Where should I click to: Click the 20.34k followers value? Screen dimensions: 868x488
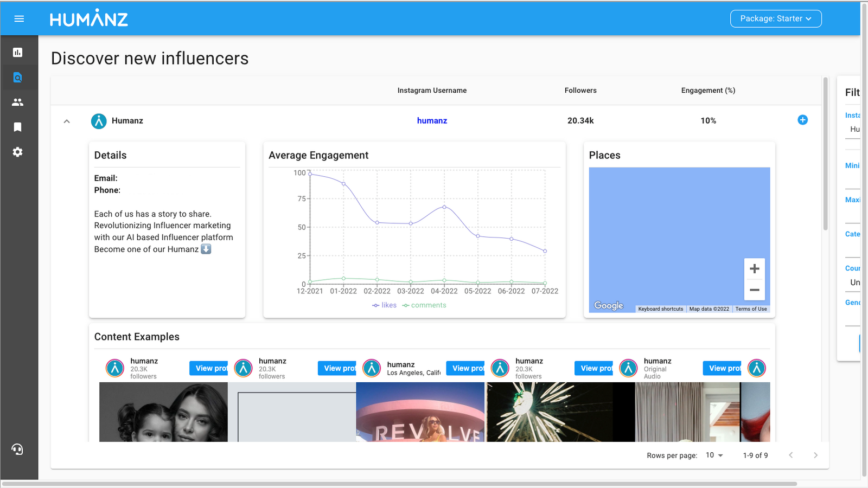(580, 120)
